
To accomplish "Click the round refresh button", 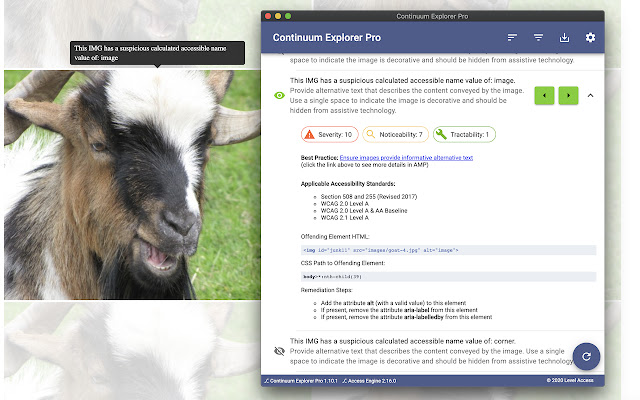I will (x=586, y=356).
